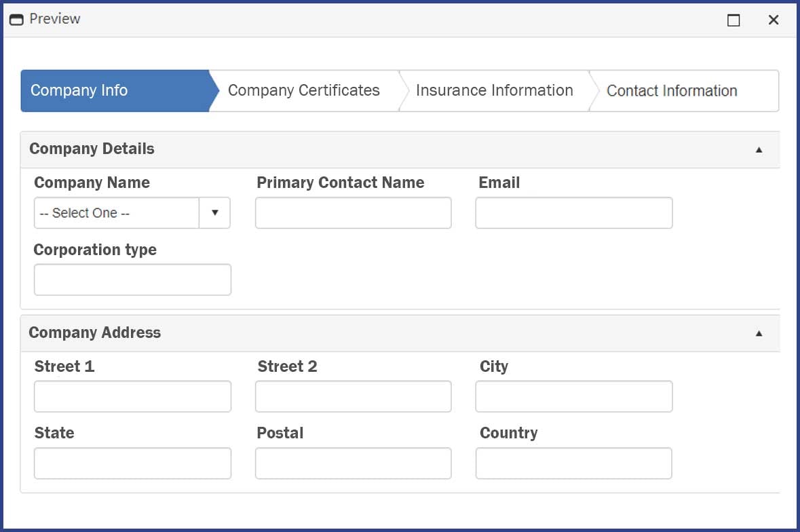Select the Contact Information tab
Viewport: 800px width, 532px height.
(x=671, y=90)
